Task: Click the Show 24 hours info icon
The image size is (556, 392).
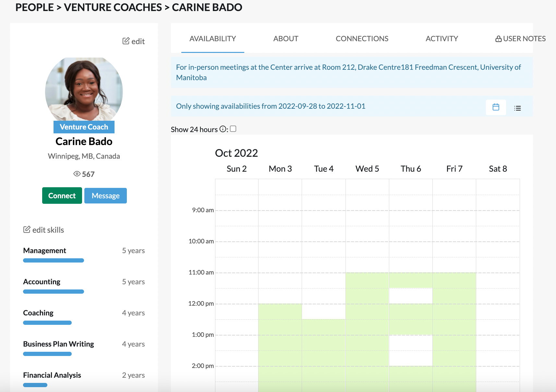Action: (223, 129)
